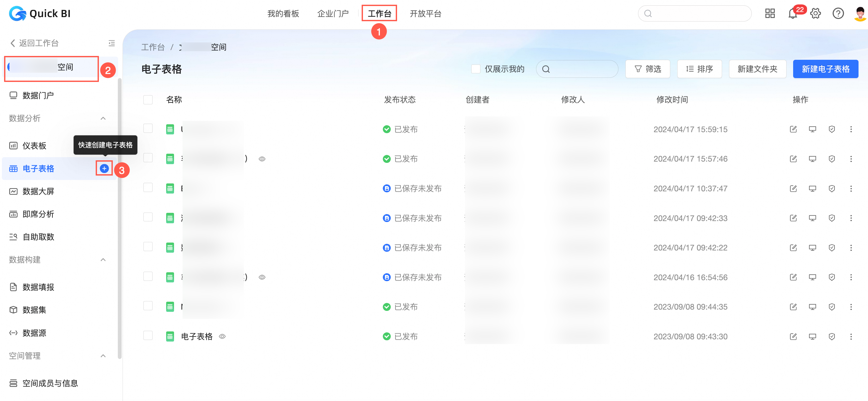Screen dimensions: 868x401
Task: Click the edit icon for first spreadsheet row
Action: tap(793, 129)
